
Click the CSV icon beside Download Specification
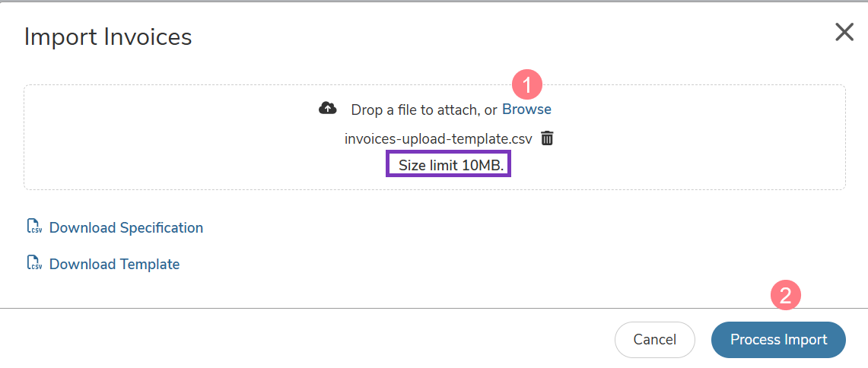tap(35, 227)
